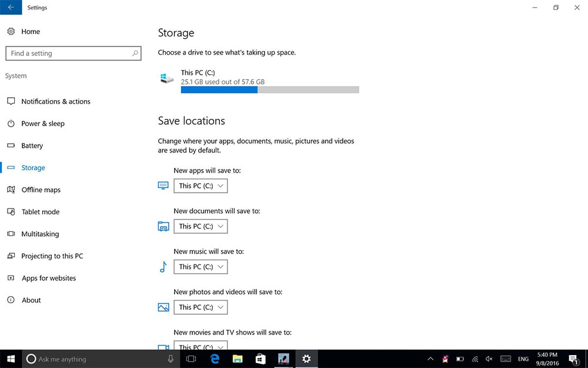Launch File Explorer from the taskbar
The image size is (588, 368).
tap(238, 359)
